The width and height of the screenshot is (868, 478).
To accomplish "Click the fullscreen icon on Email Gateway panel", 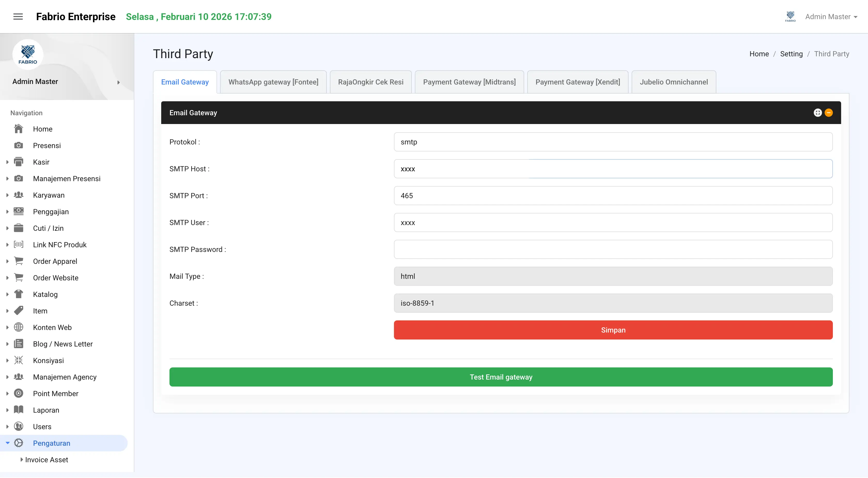I will (x=817, y=113).
